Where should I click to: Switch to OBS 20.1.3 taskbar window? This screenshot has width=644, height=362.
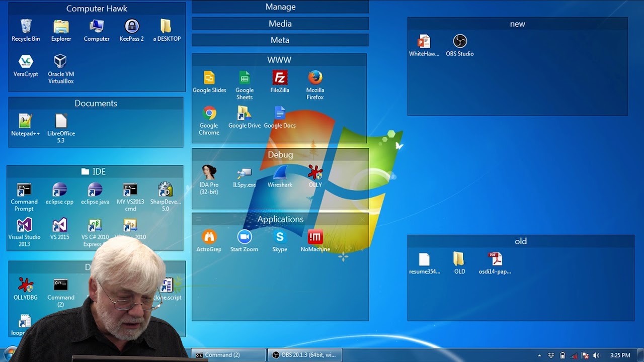305,355
